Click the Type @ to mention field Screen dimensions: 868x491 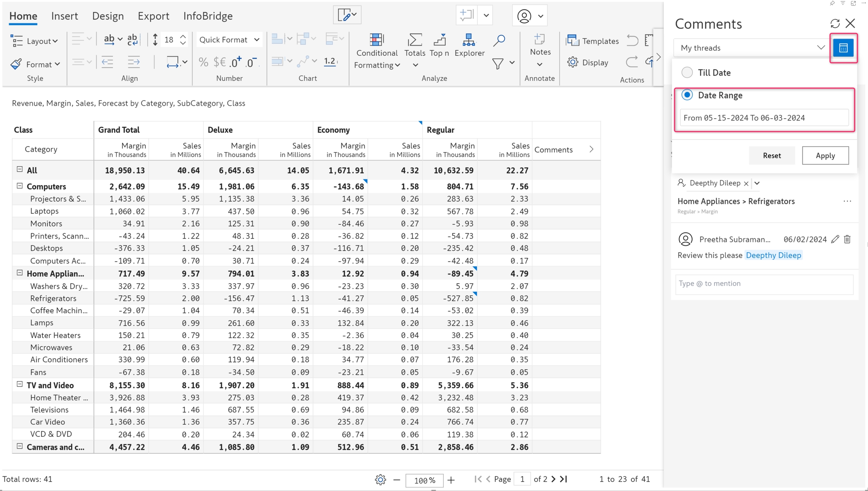764,284
